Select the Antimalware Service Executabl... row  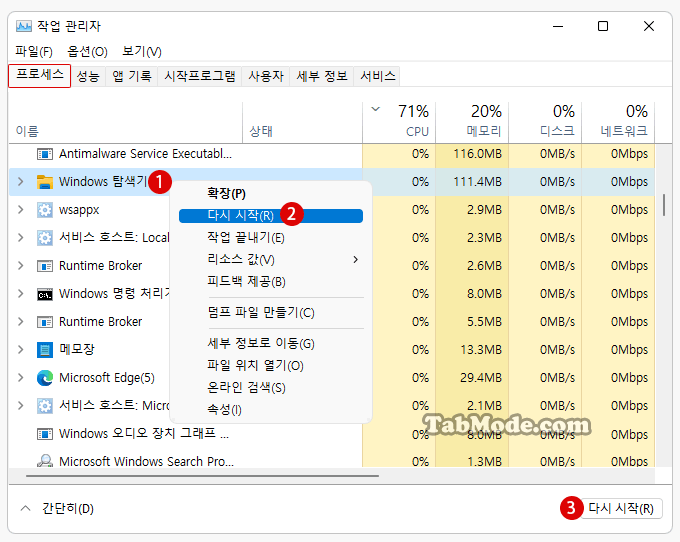coord(331,154)
